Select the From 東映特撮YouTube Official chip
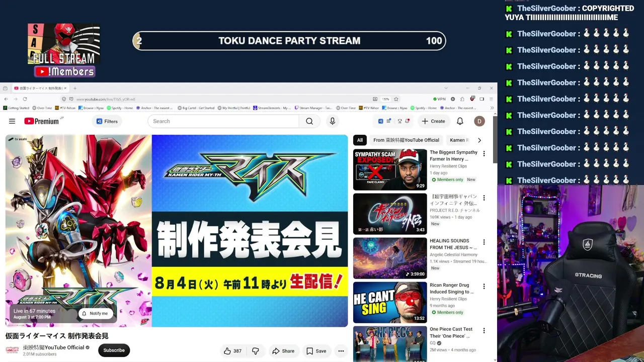Image resolution: width=644 pixels, height=362 pixels. tap(406, 140)
